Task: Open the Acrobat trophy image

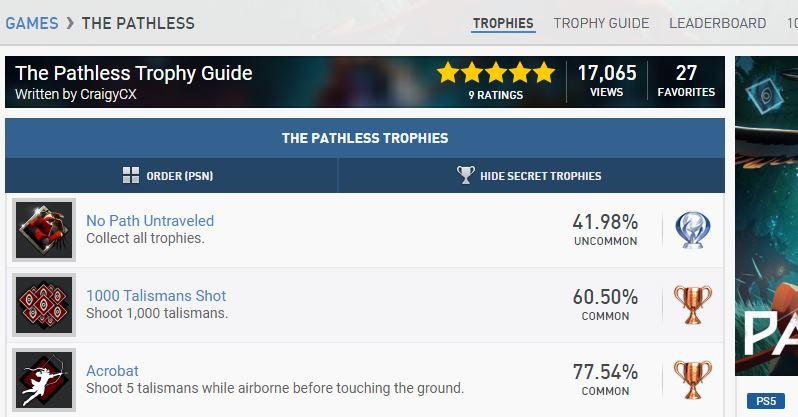Action: [x=44, y=380]
